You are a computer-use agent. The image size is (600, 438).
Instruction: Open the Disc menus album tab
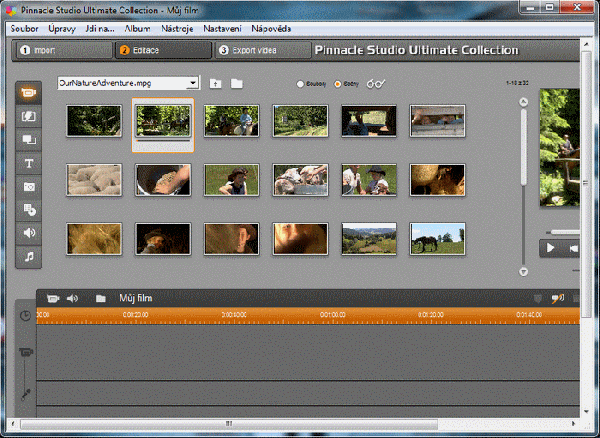point(29,210)
